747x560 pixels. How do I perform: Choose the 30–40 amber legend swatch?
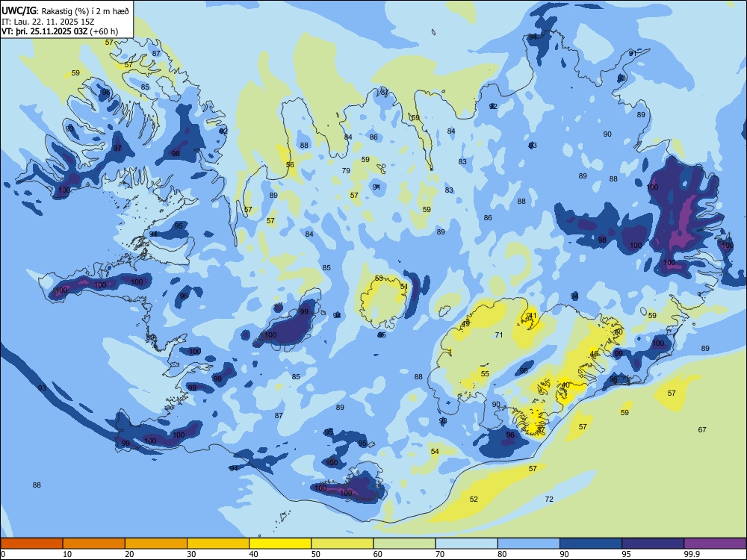pyautogui.click(x=218, y=544)
